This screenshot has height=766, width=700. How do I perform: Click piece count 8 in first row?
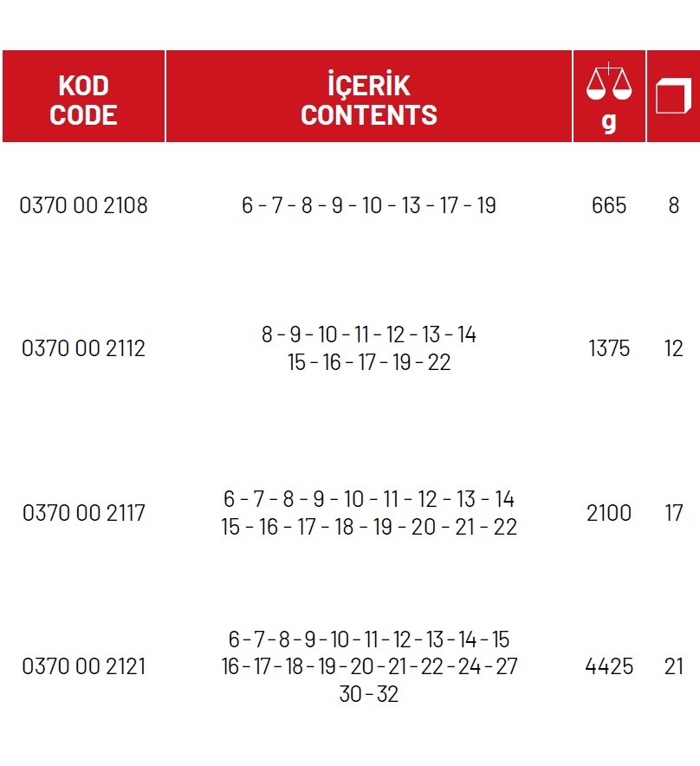tap(674, 205)
